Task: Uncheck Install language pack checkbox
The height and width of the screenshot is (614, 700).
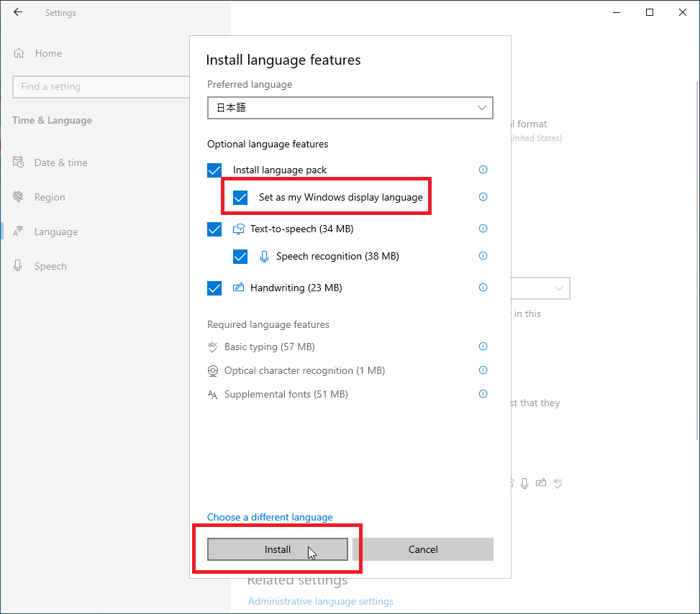Action: [x=214, y=170]
